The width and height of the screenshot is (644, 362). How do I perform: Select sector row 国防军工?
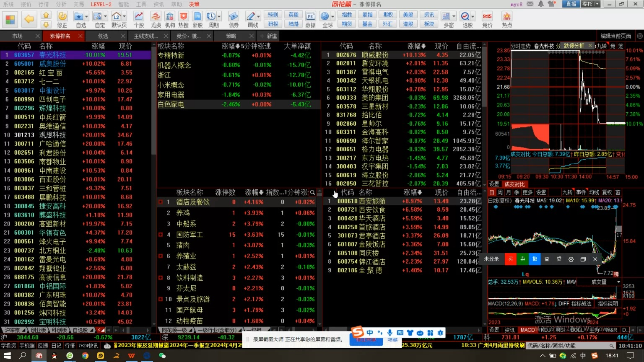click(238, 235)
